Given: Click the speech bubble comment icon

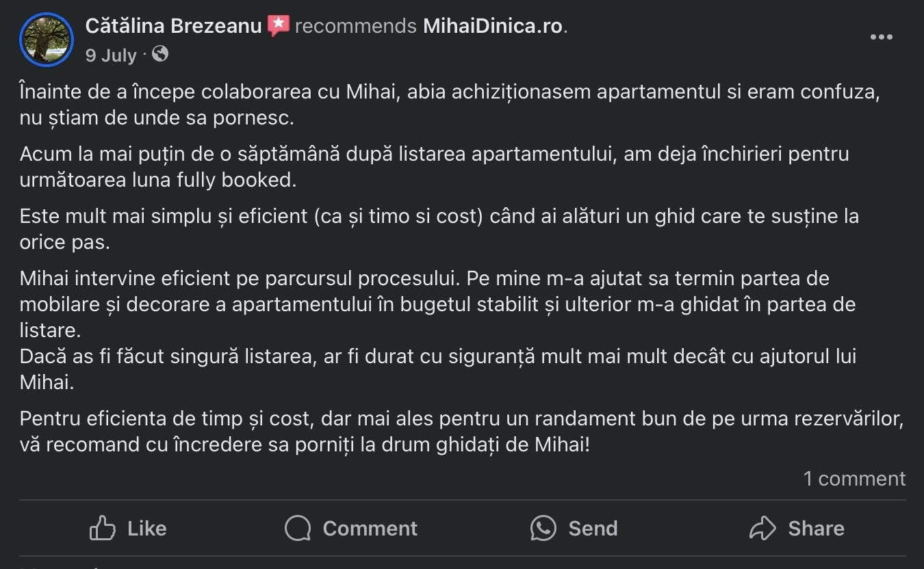Looking at the screenshot, I should tap(298, 528).
